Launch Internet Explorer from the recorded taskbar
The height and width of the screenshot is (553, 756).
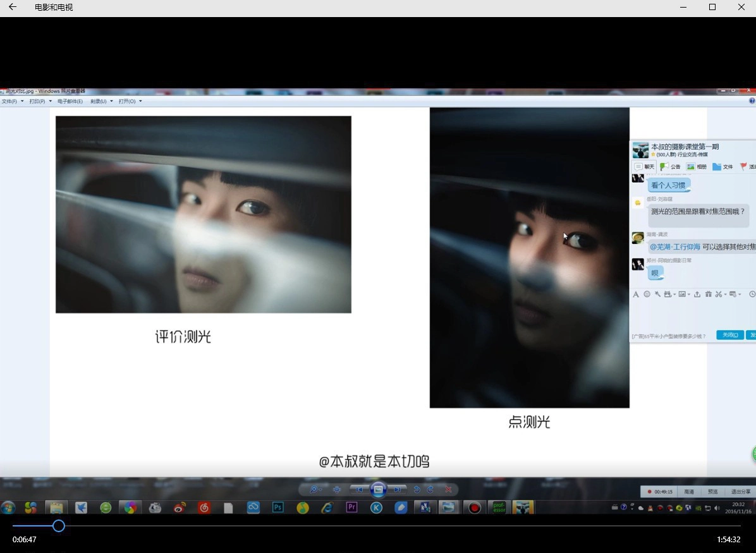(x=327, y=507)
